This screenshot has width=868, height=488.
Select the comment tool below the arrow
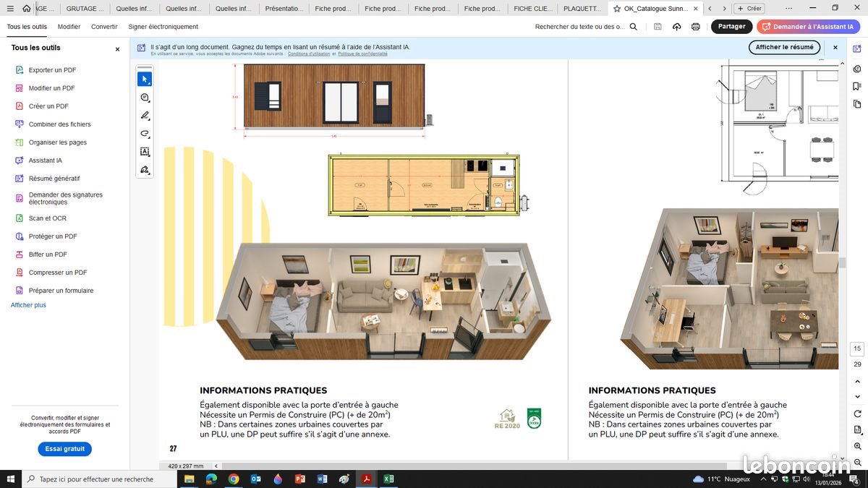tap(145, 97)
